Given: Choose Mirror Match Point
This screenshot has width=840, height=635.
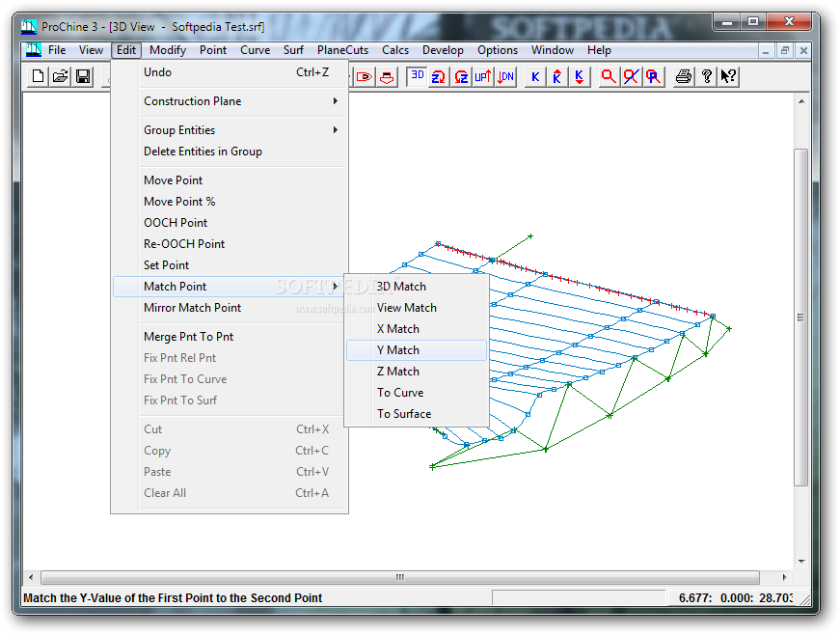Looking at the screenshot, I should (x=230, y=308).
